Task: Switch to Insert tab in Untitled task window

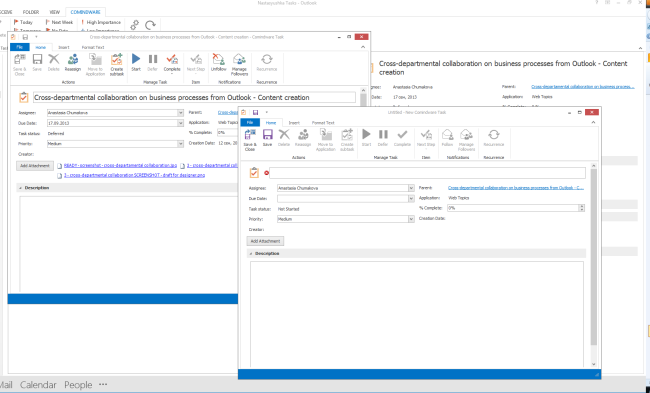Action: [x=294, y=123]
